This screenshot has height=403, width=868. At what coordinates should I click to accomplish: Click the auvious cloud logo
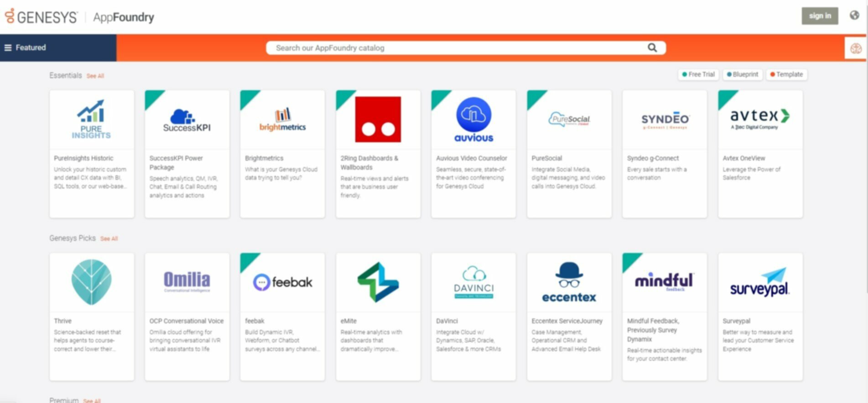473,120
